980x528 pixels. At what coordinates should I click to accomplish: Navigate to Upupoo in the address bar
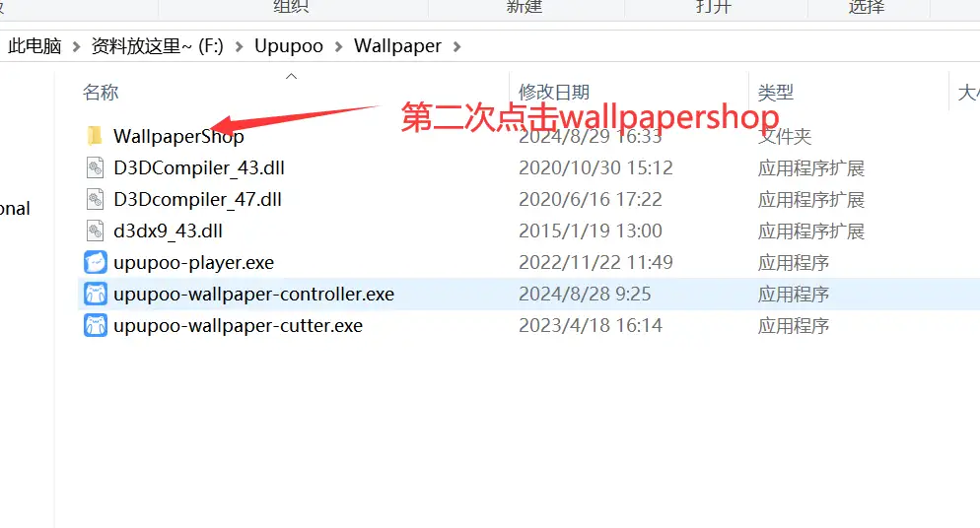pyautogui.click(x=289, y=46)
